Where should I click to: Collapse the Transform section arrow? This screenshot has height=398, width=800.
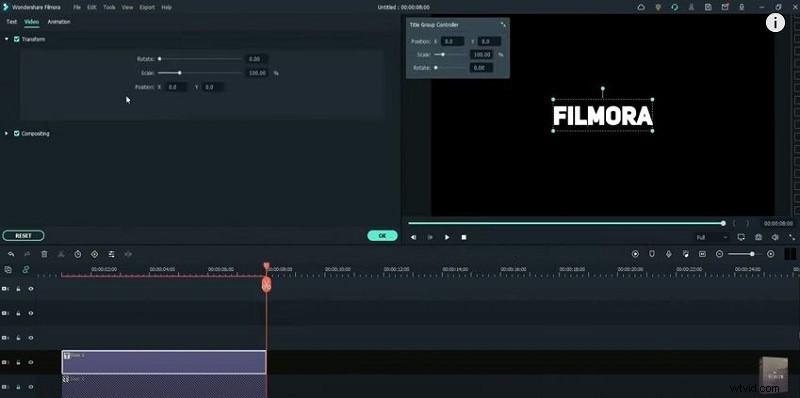pos(7,39)
